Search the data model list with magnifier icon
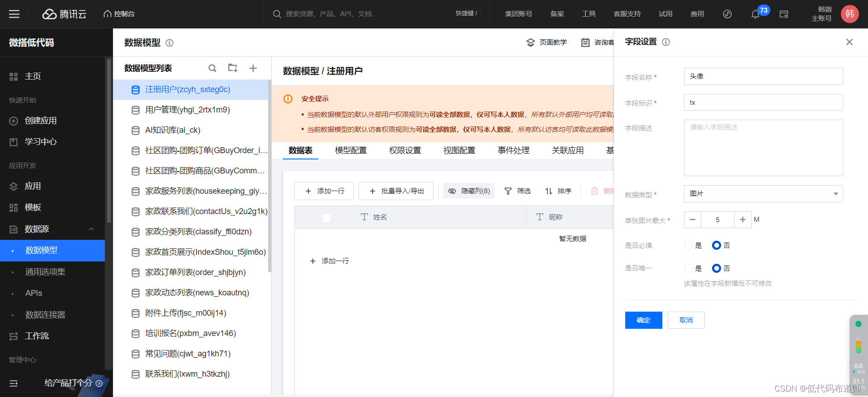Image resolution: width=868 pixels, height=397 pixels. coord(212,68)
